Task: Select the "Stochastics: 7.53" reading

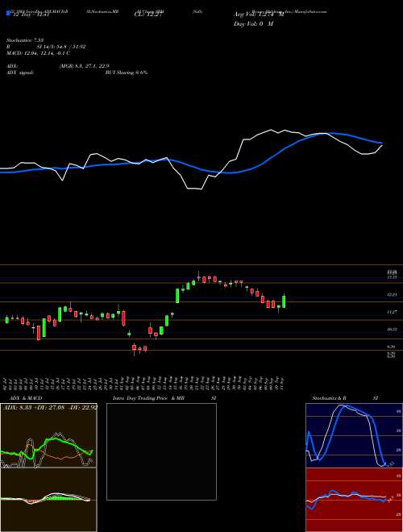Action: coord(26,40)
